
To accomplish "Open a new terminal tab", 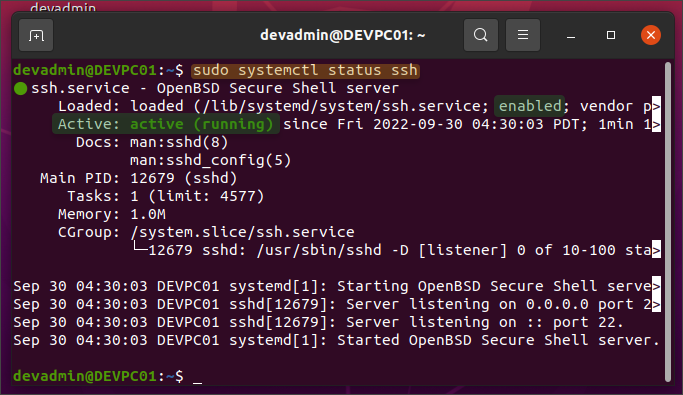I will [x=36, y=35].
